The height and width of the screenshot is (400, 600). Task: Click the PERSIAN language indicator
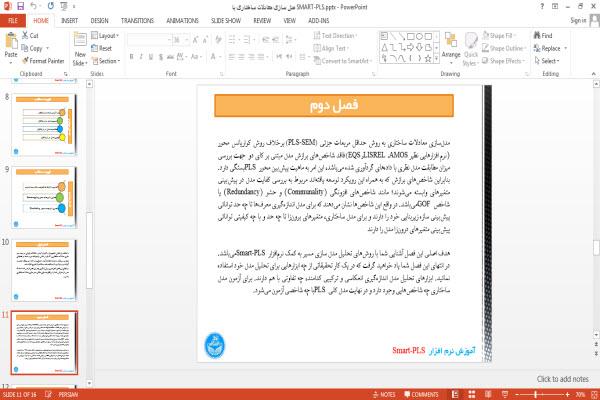68,394
